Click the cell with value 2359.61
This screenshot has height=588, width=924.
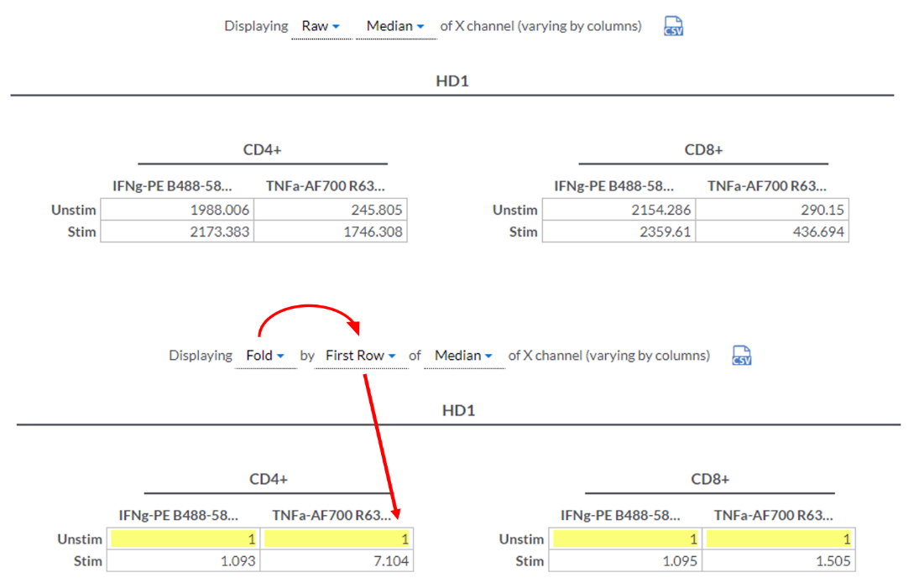point(619,232)
